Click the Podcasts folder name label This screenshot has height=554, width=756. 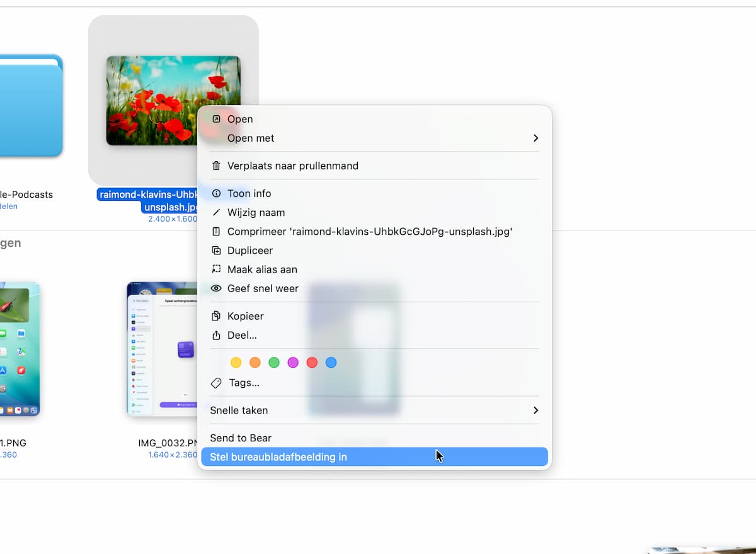click(26, 195)
